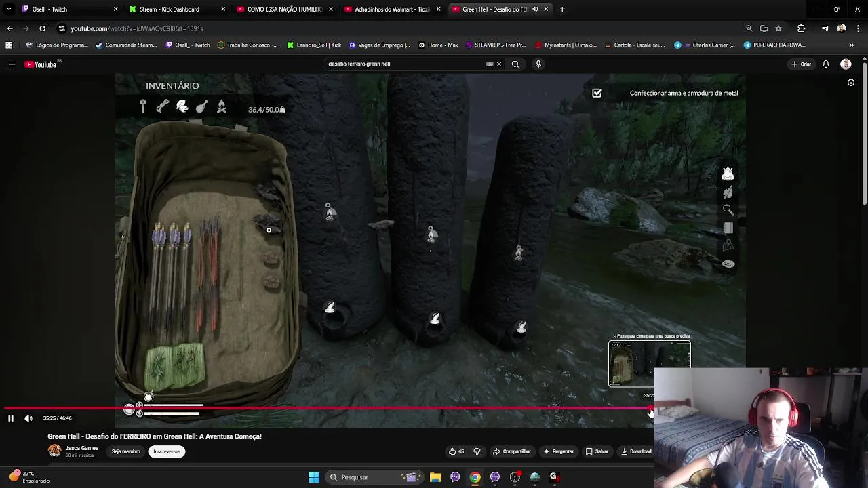Seek on the red video progress bar
Screen dimensions: 868x488
[328, 409]
